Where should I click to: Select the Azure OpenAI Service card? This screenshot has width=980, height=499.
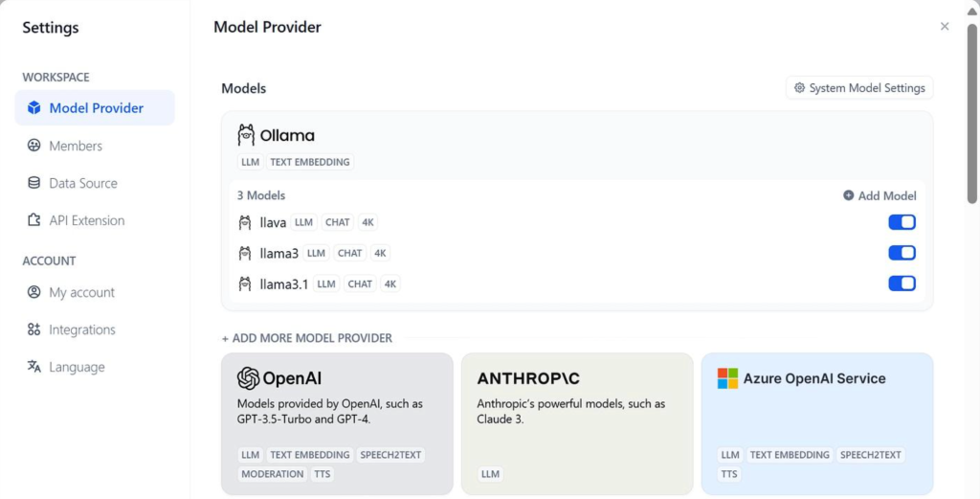tap(817, 423)
